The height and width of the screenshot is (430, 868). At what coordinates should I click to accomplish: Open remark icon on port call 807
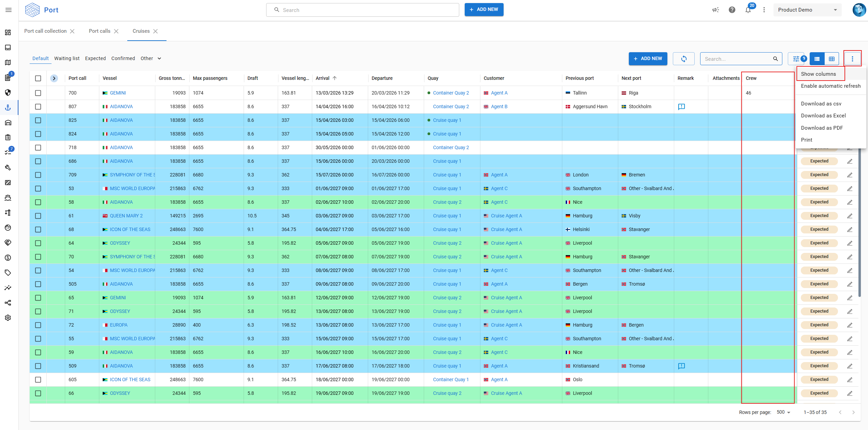[681, 106]
